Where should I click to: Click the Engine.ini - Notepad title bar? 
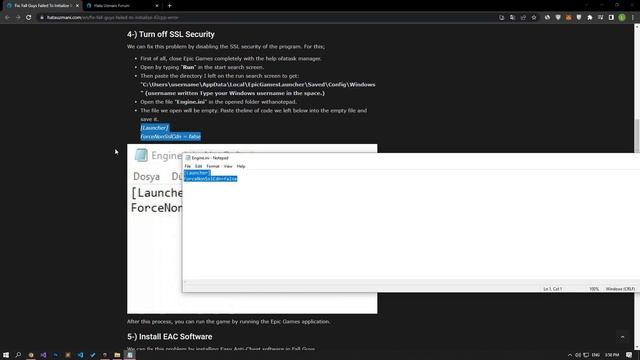410,158
